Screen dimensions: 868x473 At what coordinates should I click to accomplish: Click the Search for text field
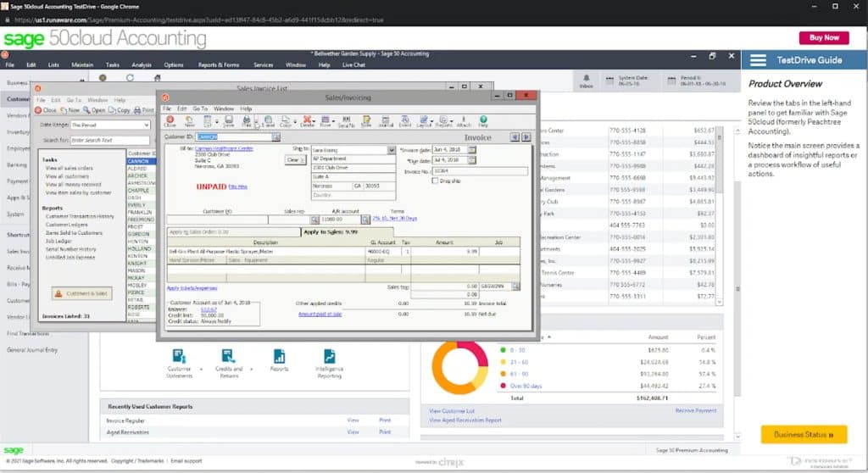pyautogui.click(x=109, y=140)
